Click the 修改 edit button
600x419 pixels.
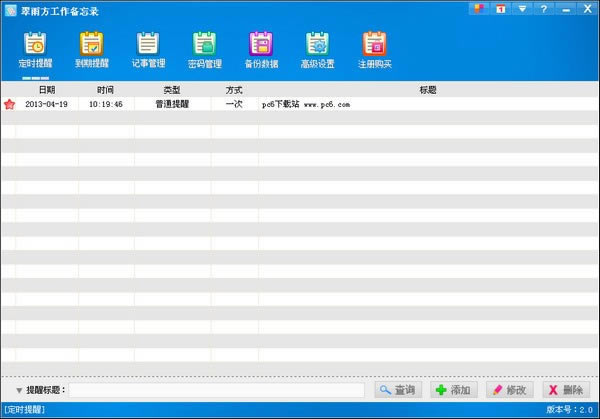510,390
